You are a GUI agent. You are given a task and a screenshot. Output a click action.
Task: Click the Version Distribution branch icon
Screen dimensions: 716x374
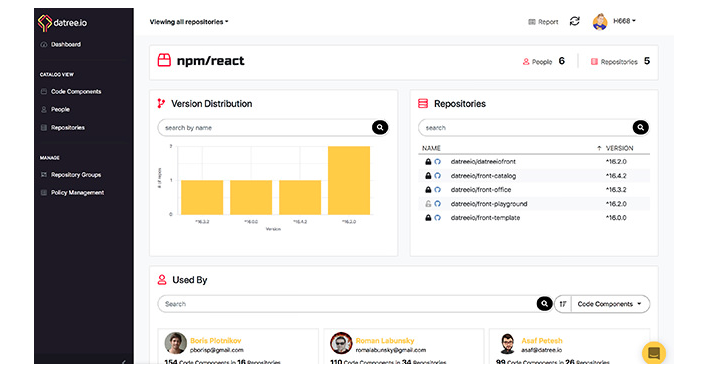tap(161, 104)
